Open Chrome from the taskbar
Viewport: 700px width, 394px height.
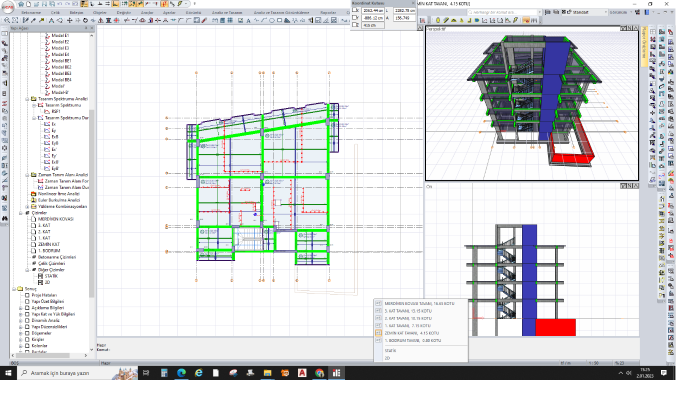click(x=319, y=373)
